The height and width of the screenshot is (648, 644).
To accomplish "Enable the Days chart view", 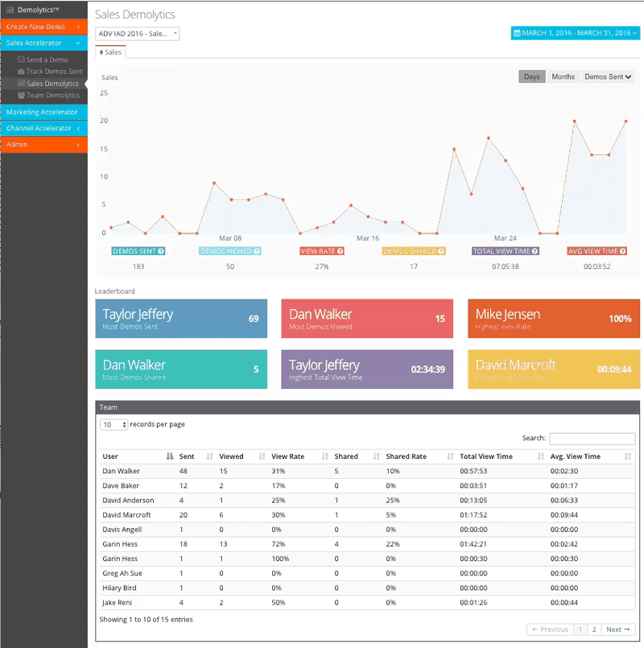I will click(x=532, y=76).
